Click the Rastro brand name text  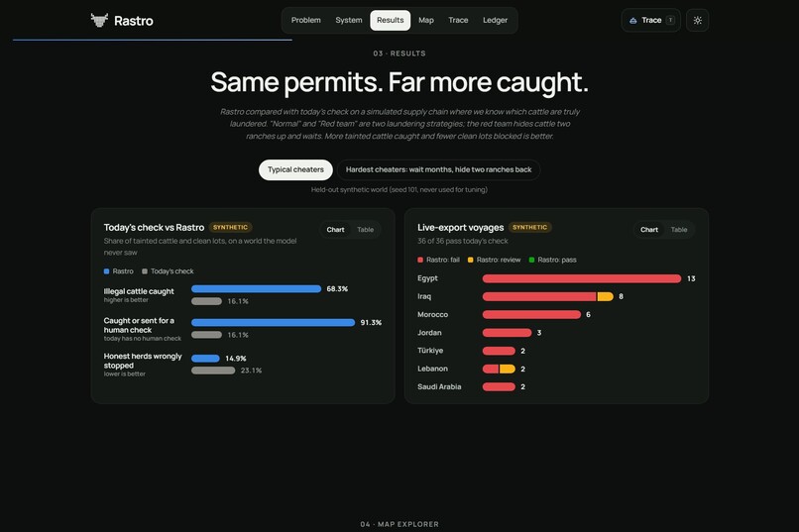tap(134, 21)
